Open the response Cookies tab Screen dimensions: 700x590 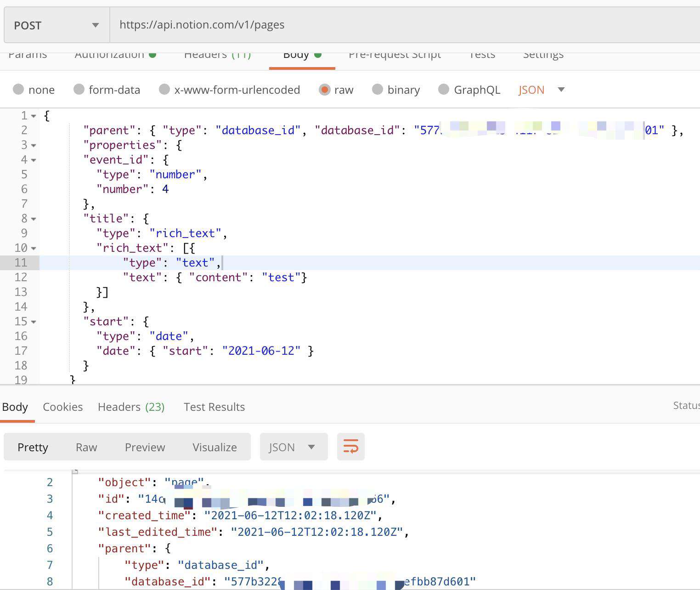click(63, 407)
